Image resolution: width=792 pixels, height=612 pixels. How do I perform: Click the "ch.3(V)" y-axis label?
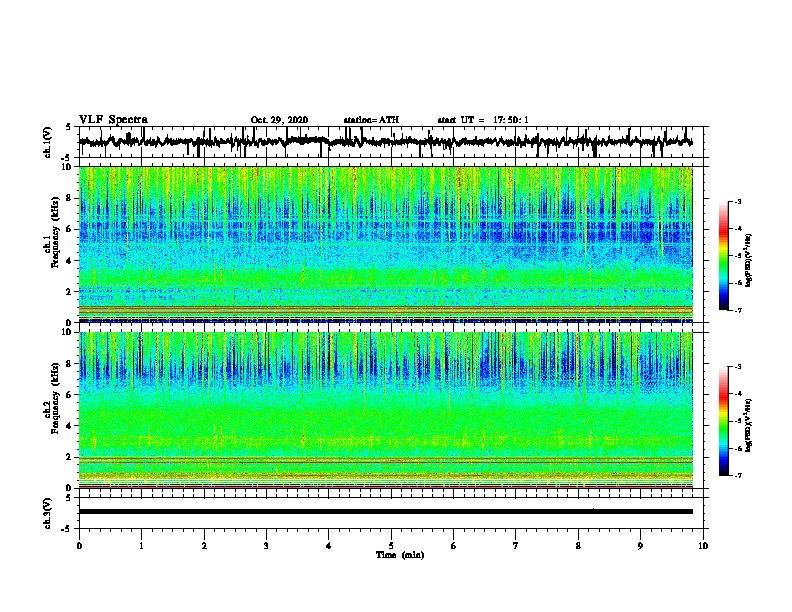tap(48, 513)
